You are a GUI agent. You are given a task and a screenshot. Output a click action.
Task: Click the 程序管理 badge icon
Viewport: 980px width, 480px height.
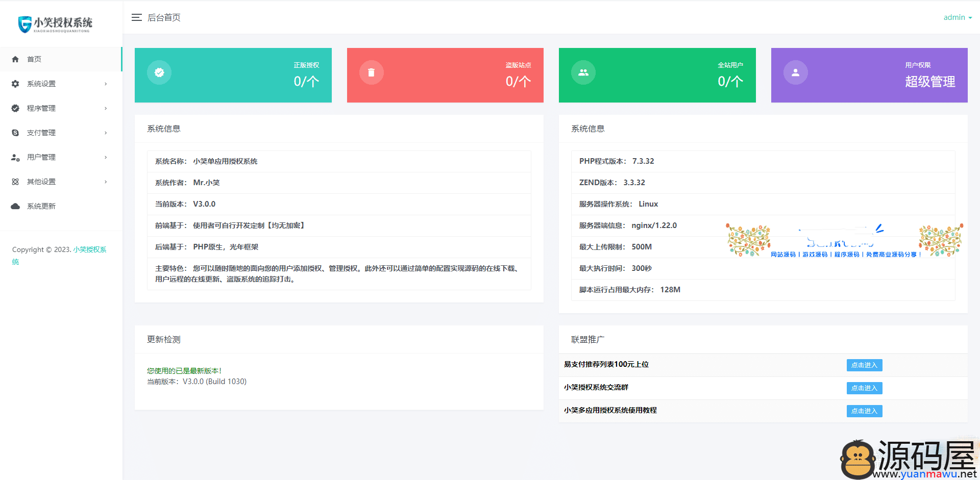click(x=15, y=108)
